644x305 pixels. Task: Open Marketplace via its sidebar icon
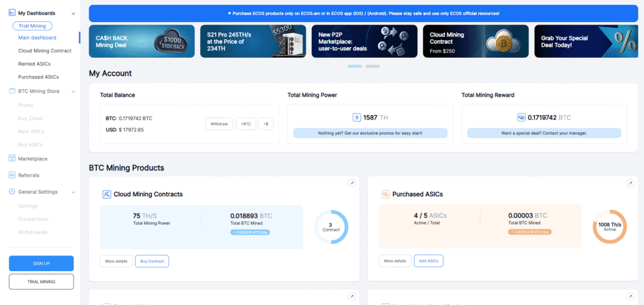click(x=13, y=158)
